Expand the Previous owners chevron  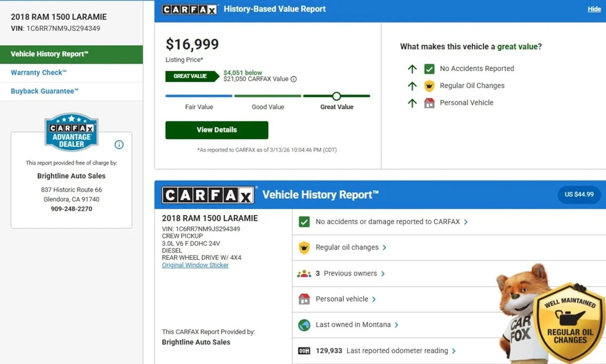[x=383, y=274]
